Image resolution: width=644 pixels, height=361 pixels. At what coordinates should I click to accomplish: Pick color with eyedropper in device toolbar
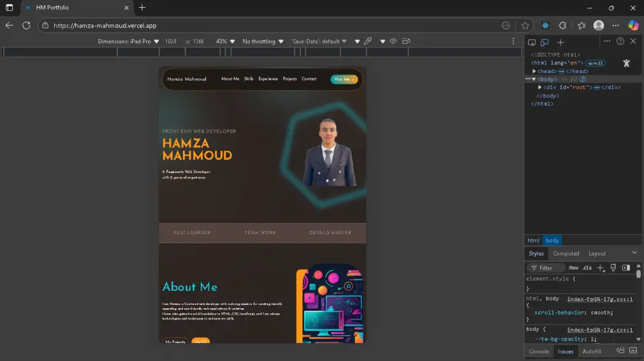click(x=368, y=41)
